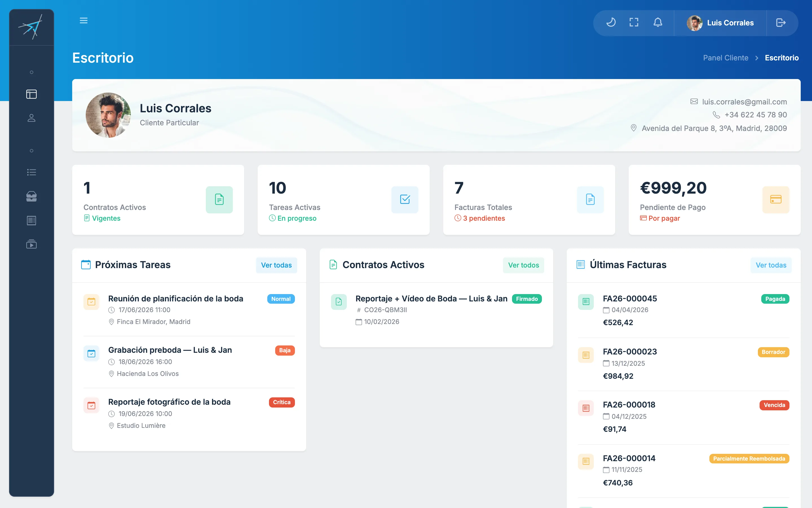Open the hamburger menu toggle
Screen dimensions: 812x508
coord(83,21)
